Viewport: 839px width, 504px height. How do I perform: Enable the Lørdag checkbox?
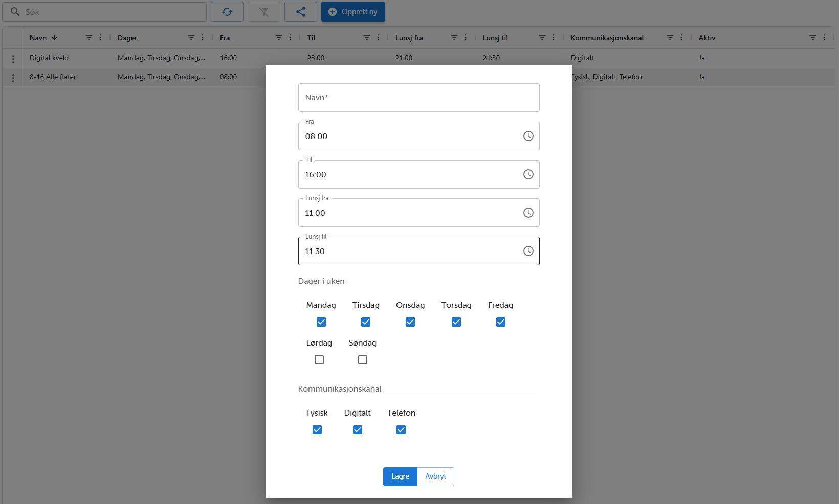[319, 360]
